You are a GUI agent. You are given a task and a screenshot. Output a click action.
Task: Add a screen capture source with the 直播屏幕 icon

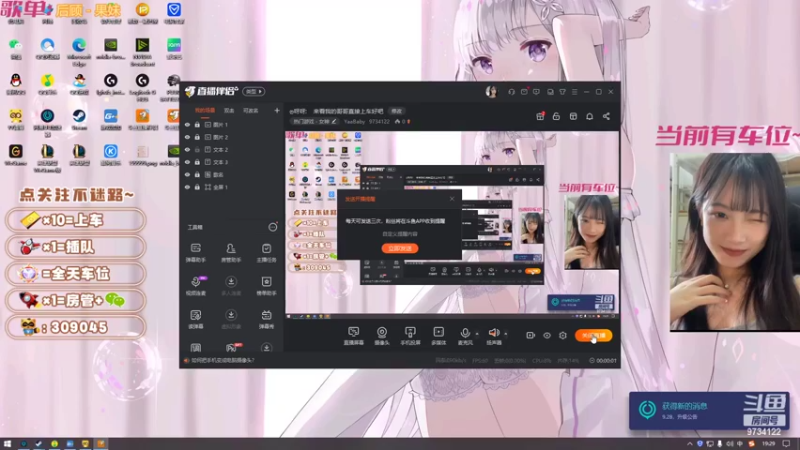tap(354, 336)
